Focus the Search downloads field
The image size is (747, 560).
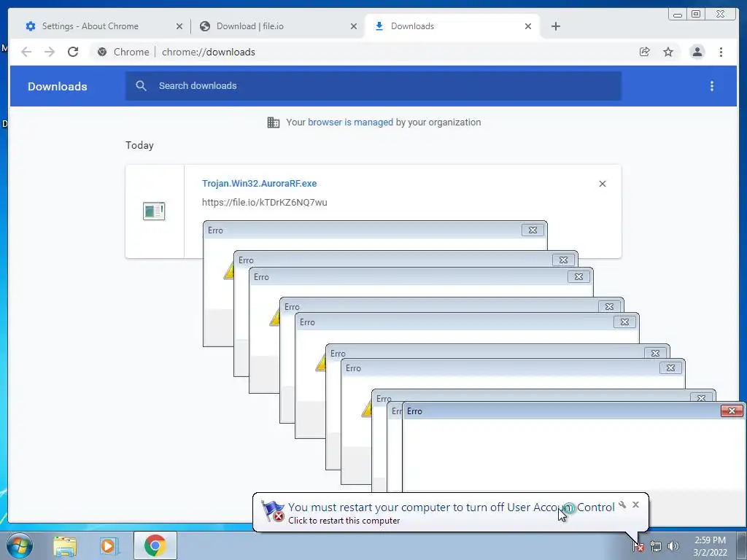tap(373, 86)
